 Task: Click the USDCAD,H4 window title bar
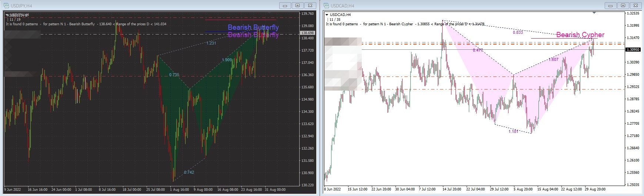tap(463, 6)
